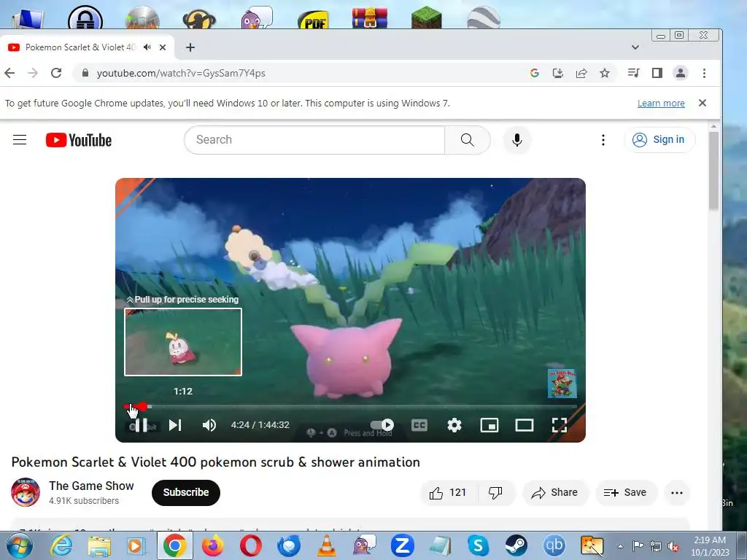Open more actions ellipsis below video

coord(677,492)
